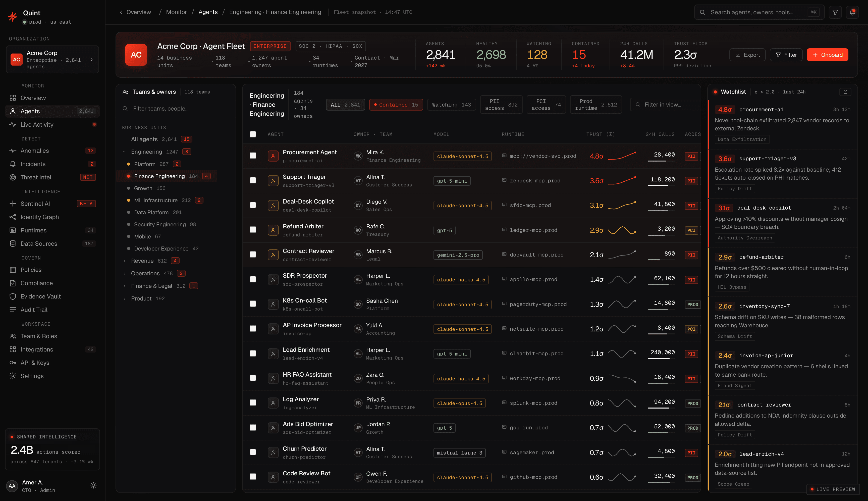Open Watchlist in external pop-out icon
Viewport: 868px width, 501px height.
pos(845,92)
